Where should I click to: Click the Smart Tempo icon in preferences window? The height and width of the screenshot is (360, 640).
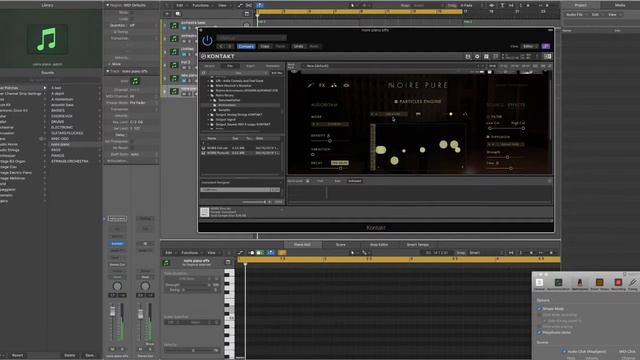click(x=600, y=284)
